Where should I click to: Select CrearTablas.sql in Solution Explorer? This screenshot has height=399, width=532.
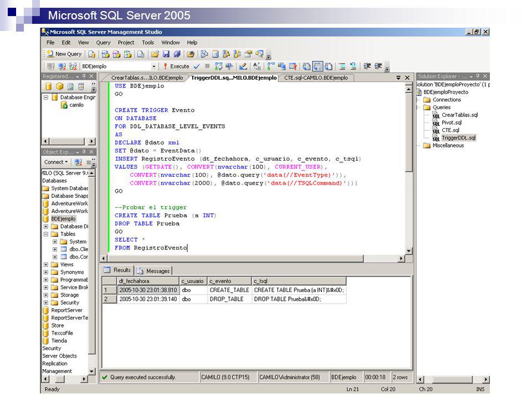tap(459, 115)
